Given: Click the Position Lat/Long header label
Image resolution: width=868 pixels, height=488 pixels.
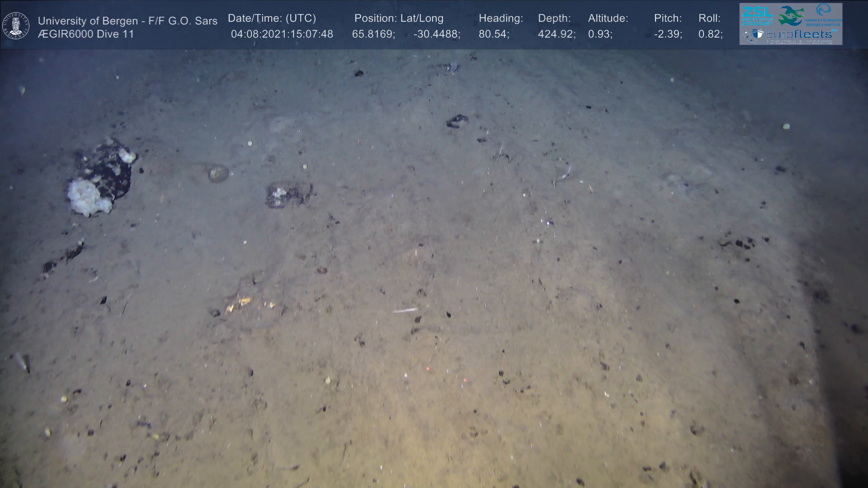Looking at the screenshot, I should point(399,19).
